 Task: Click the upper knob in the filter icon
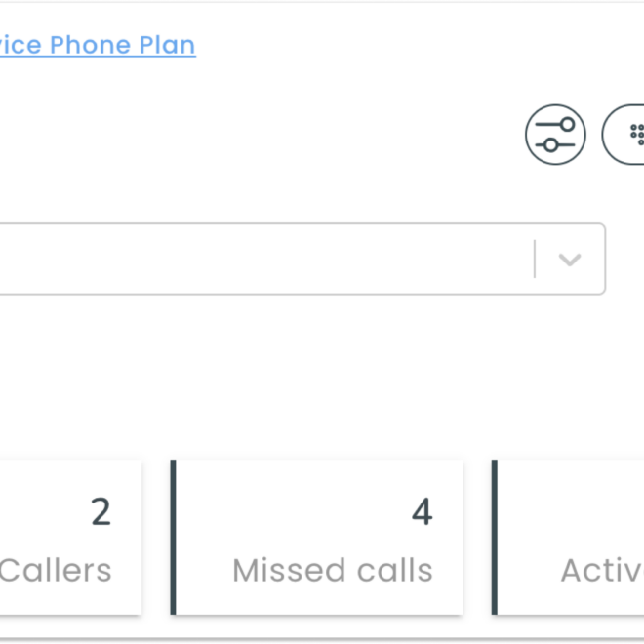568,124
